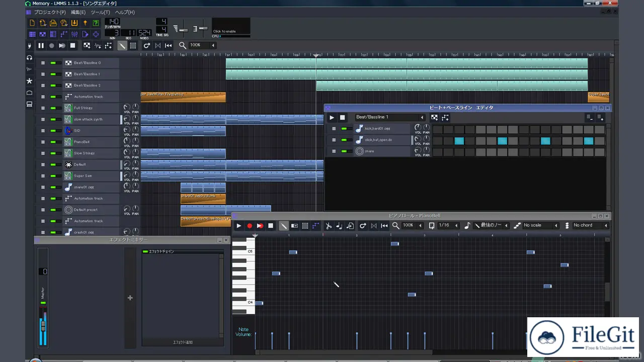Open Piano Roll zoom 100% dropdown
Viewport: 644px width, 362px height.
(x=413, y=225)
